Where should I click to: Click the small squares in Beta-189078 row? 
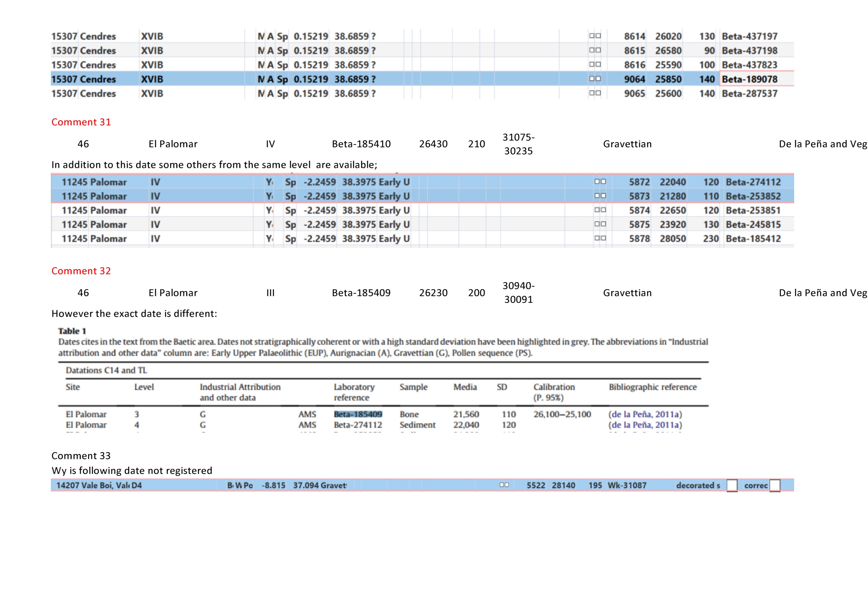(x=595, y=79)
